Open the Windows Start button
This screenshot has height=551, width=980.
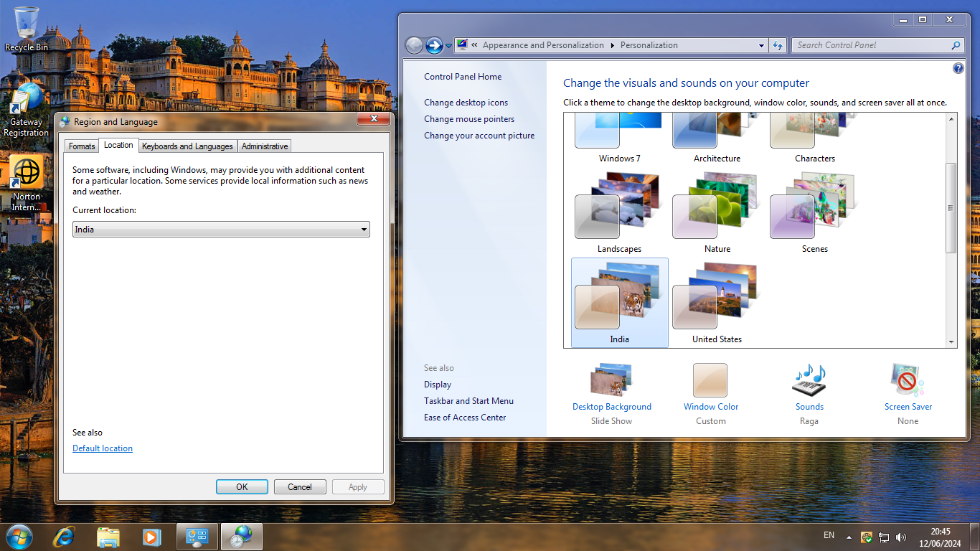19,537
